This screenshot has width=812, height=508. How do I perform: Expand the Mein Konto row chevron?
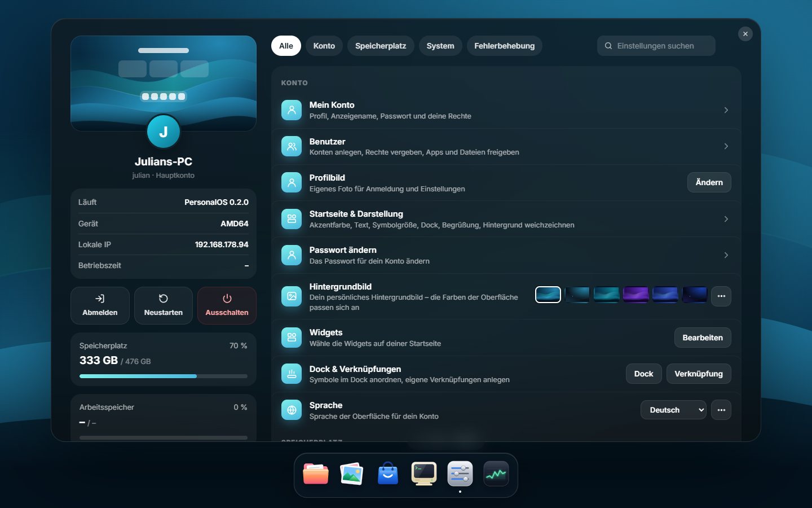[726, 110]
